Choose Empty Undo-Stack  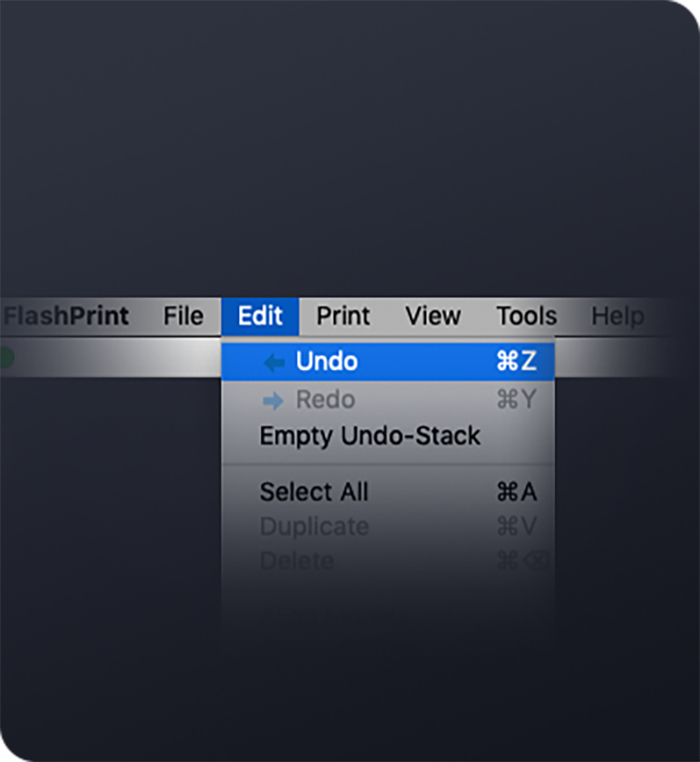pyautogui.click(x=370, y=436)
